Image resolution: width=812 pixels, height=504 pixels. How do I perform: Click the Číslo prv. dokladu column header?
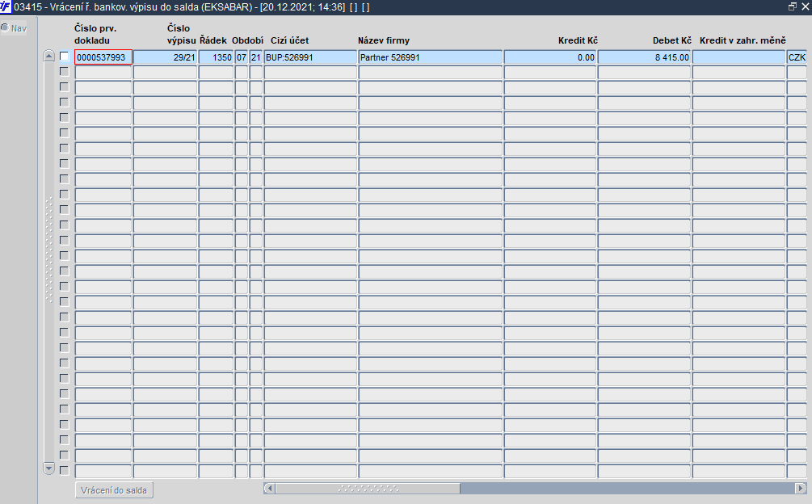(x=95, y=34)
